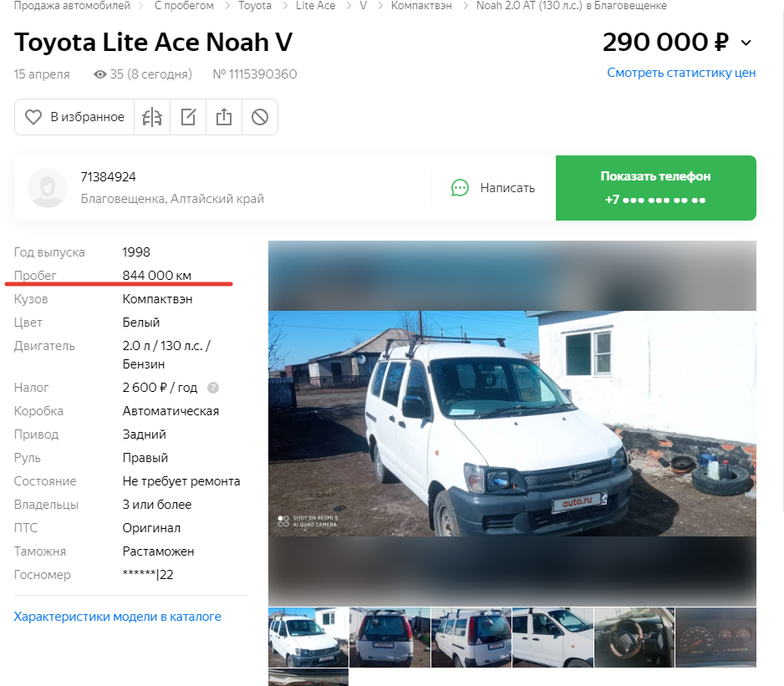
Task: Open breadcrumb 'Lite Ace'
Action: (x=315, y=6)
